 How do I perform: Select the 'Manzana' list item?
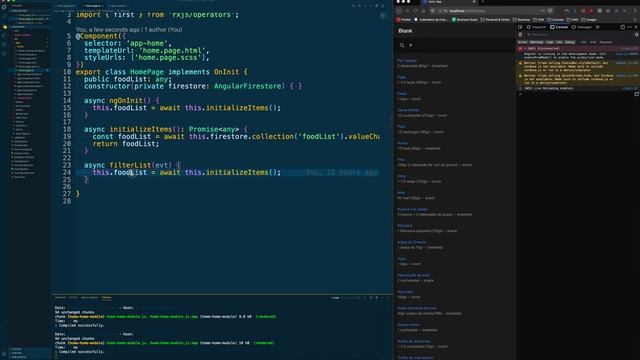454,228
